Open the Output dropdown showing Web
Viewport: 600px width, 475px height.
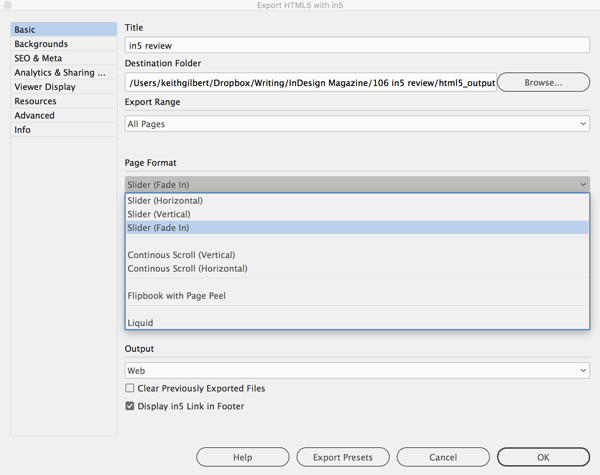[357, 371]
